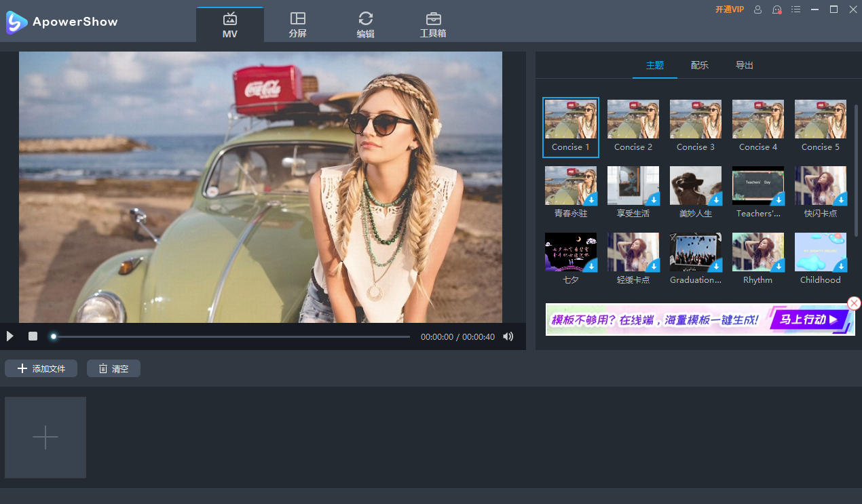Open the menu list icon in the title bar

coord(796,9)
